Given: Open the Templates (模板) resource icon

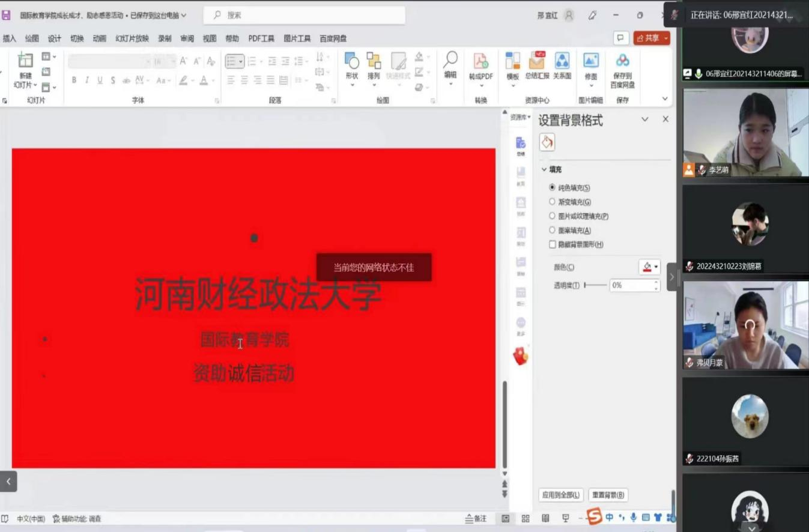Looking at the screenshot, I should 512,61.
